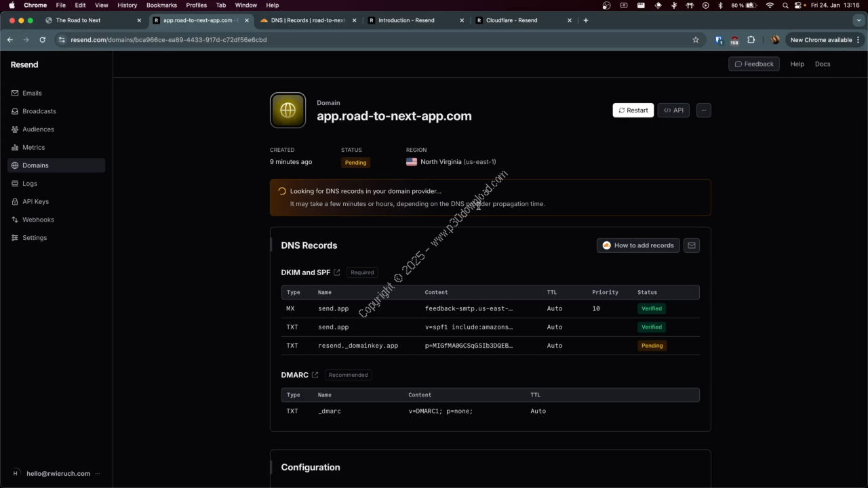
Task: Open the Apple menu
Action: pos(12,5)
